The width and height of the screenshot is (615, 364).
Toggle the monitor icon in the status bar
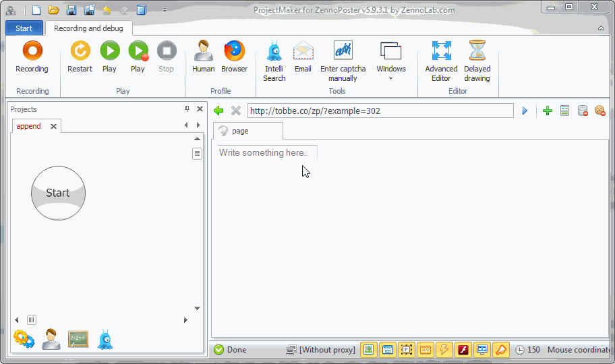point(482,349)
